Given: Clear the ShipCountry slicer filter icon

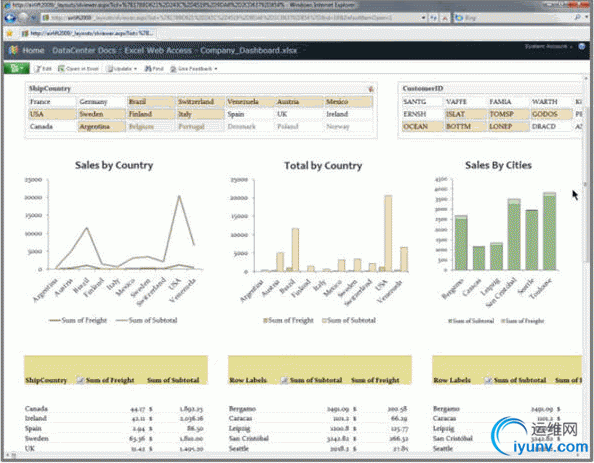Looking at the screenshot, I should pyautogui.click(x=370, y=89).
